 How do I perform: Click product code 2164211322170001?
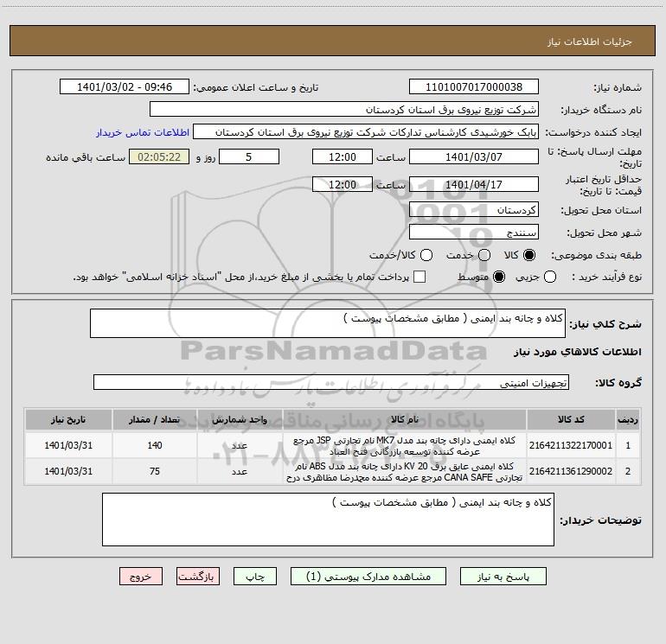pos(571,445)
